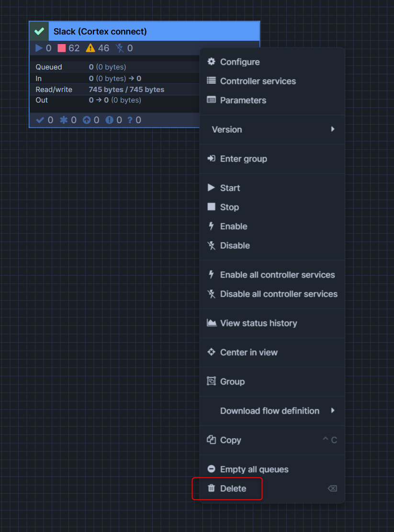The width and height of the screenshot is (394, 532).
Task: Select Disable all controller services
Action: tap(279, 294)
